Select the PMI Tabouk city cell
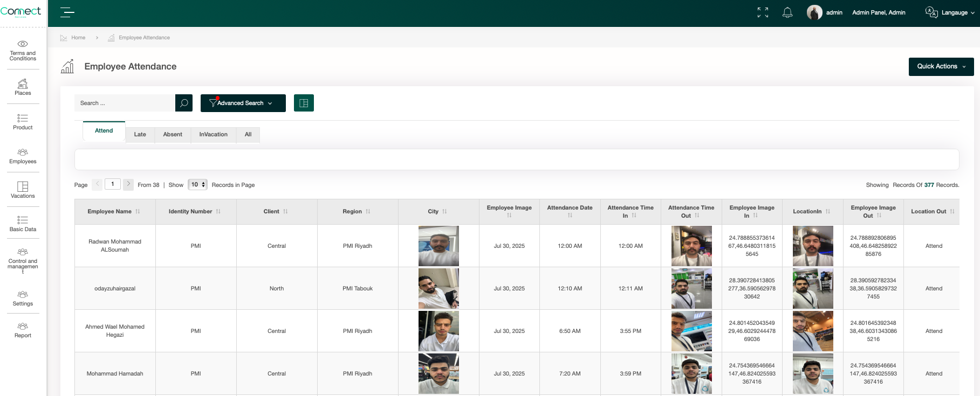The height and width of the screenshot is (396, 980). click(x=358, y=288)
